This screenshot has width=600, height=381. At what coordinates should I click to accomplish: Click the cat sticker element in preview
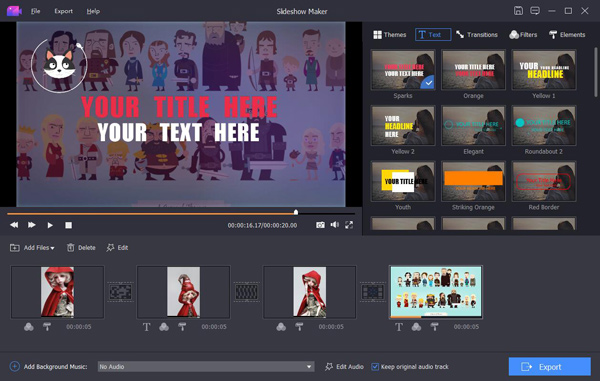tap(59, 65)
